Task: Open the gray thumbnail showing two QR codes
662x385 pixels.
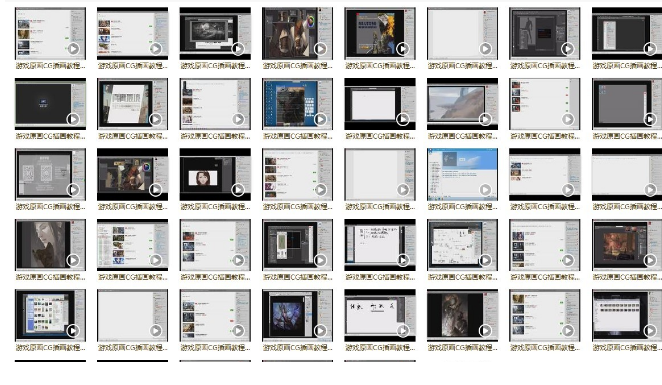Action: 50,174
